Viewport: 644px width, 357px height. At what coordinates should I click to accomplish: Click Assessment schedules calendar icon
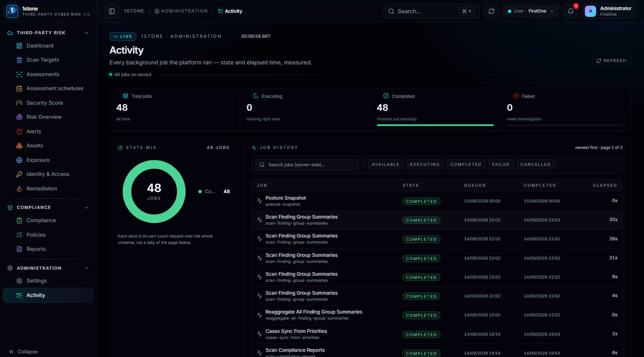19,89
